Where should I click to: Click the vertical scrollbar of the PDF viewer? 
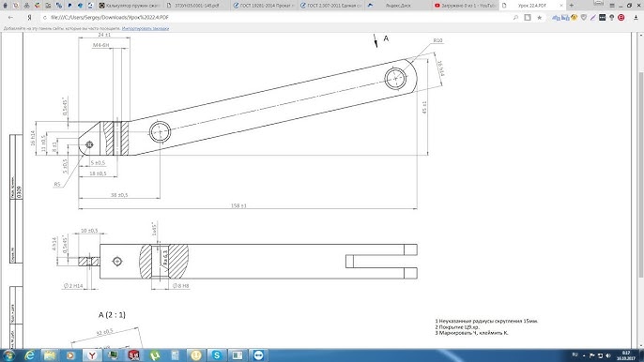640,174
